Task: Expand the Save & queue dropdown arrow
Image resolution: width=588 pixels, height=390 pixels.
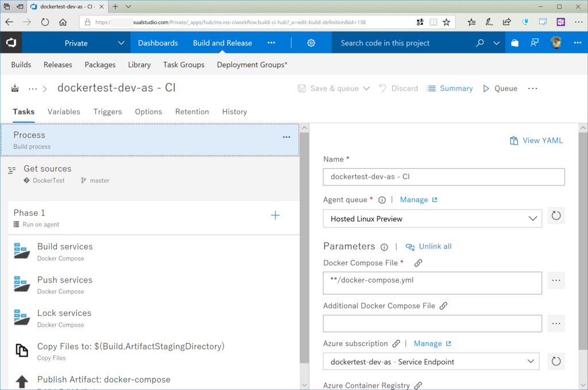Action: pos(366,88)
